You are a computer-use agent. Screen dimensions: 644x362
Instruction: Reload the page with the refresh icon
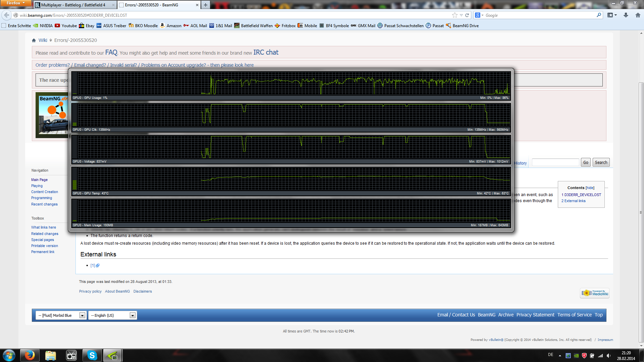[467, 15]
